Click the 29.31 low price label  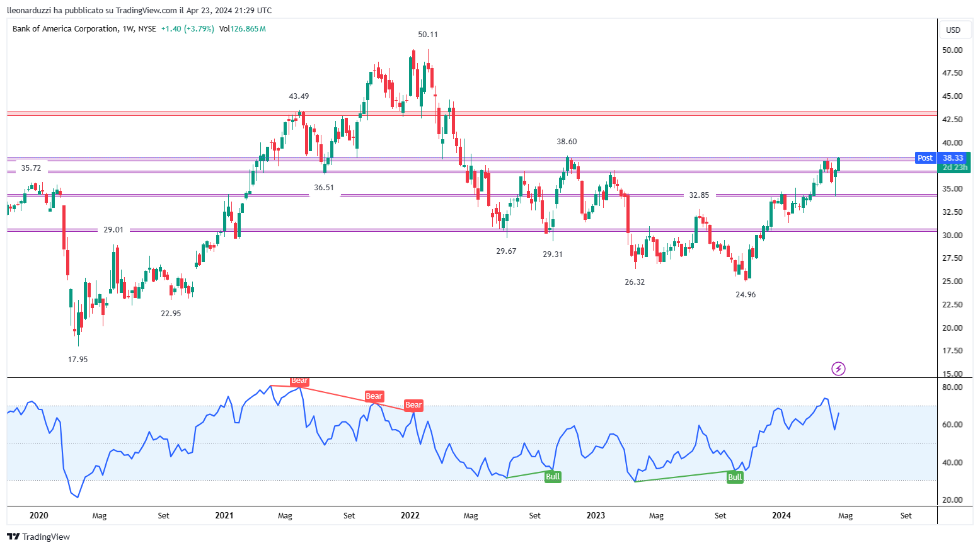point(553,254)
